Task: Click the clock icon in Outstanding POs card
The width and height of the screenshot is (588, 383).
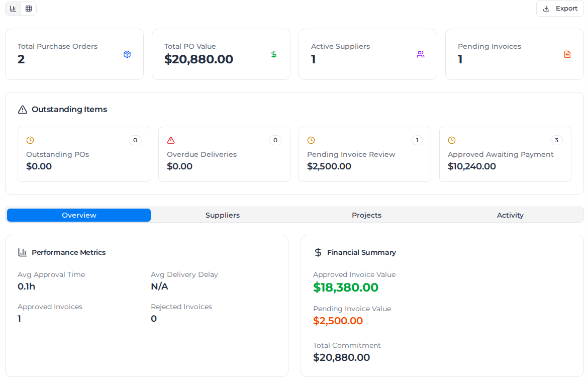Action: 30,140
